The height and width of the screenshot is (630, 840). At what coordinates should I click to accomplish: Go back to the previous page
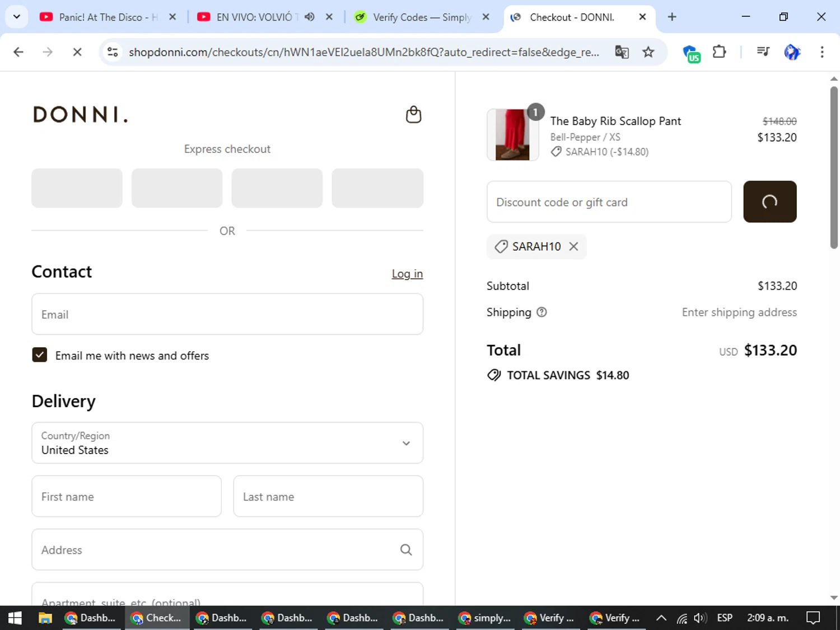point(18,52)
